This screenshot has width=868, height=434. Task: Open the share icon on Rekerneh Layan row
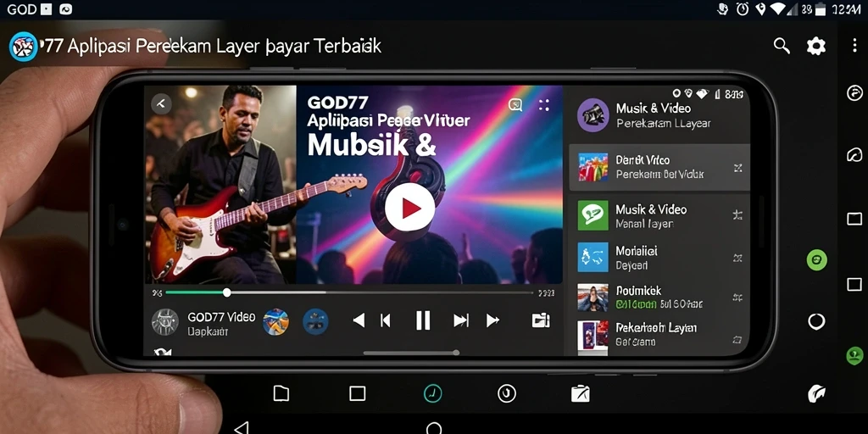tap(737, 339)
